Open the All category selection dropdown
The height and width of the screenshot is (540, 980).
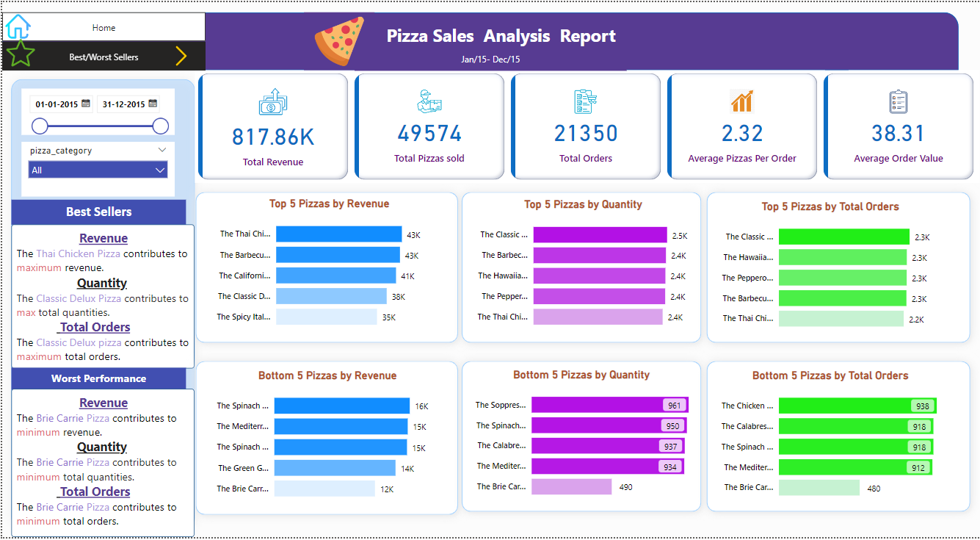coord(160,170)
